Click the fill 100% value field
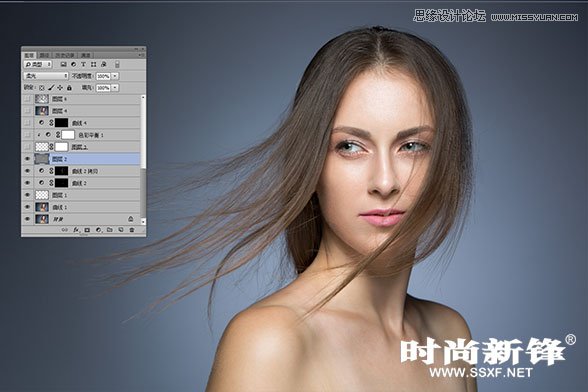This screenshot has width=588, height=392. 103,88
